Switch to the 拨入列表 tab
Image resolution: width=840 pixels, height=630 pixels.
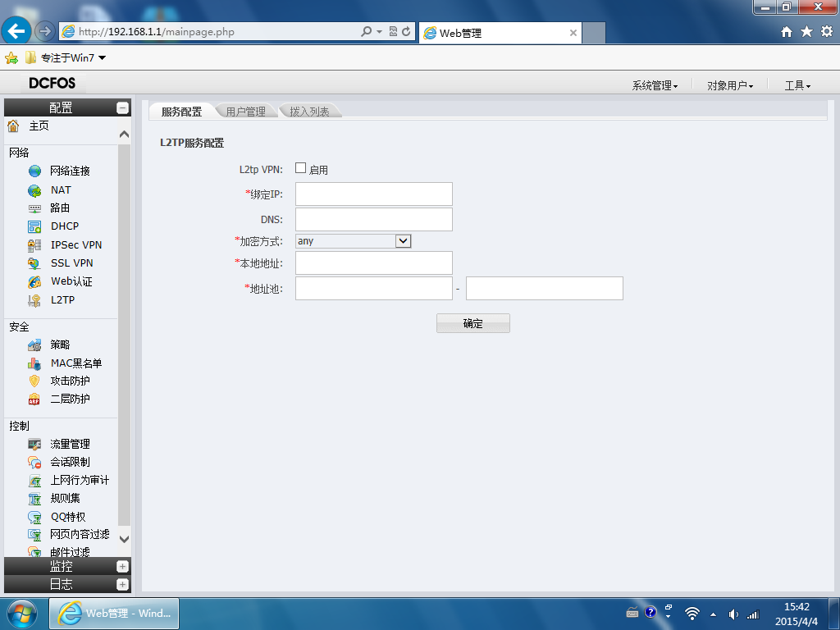[309, 112]
